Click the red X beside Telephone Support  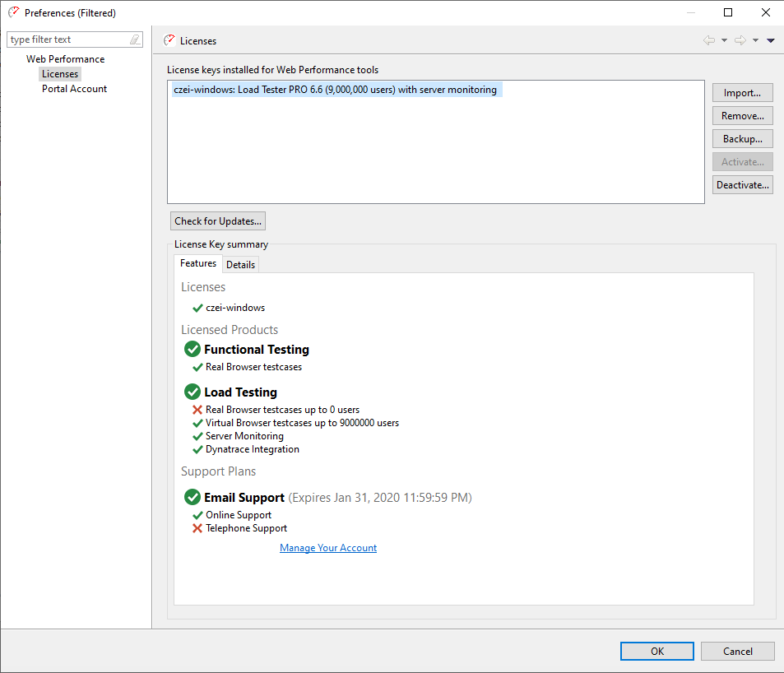(x=197, y=528)
